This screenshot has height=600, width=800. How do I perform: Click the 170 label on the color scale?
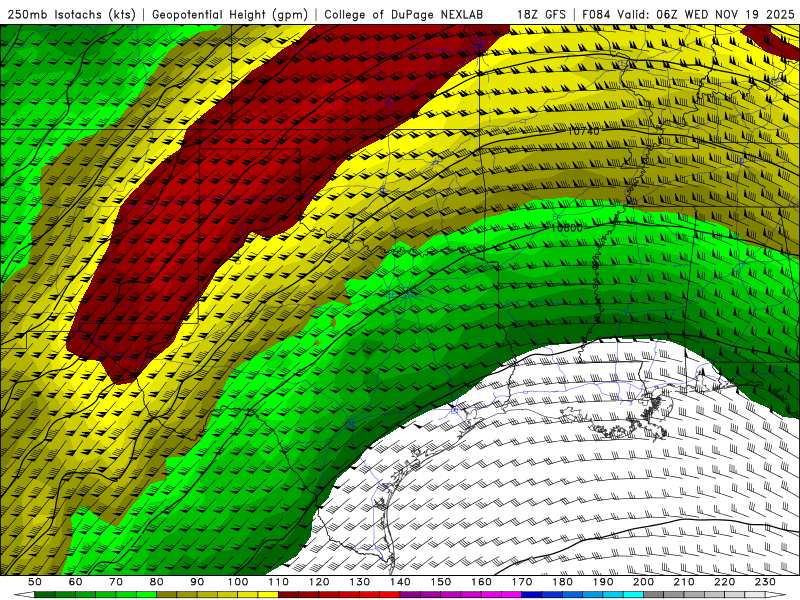click(522, 582)
